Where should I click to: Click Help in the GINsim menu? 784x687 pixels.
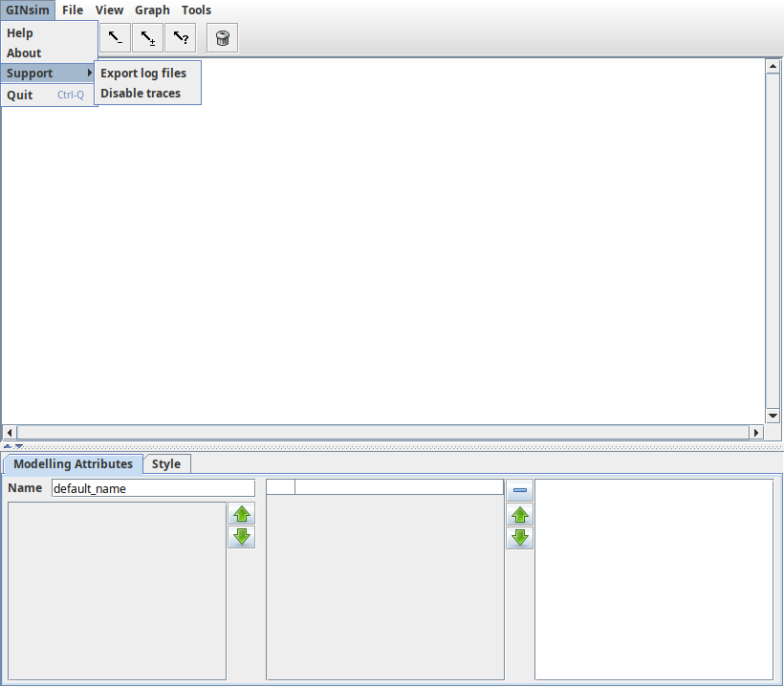coord(20,32)
